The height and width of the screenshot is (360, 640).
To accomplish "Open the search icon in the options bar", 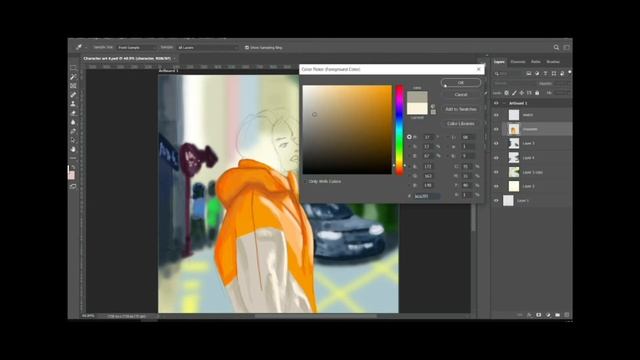I will click(x=556, y=47).
